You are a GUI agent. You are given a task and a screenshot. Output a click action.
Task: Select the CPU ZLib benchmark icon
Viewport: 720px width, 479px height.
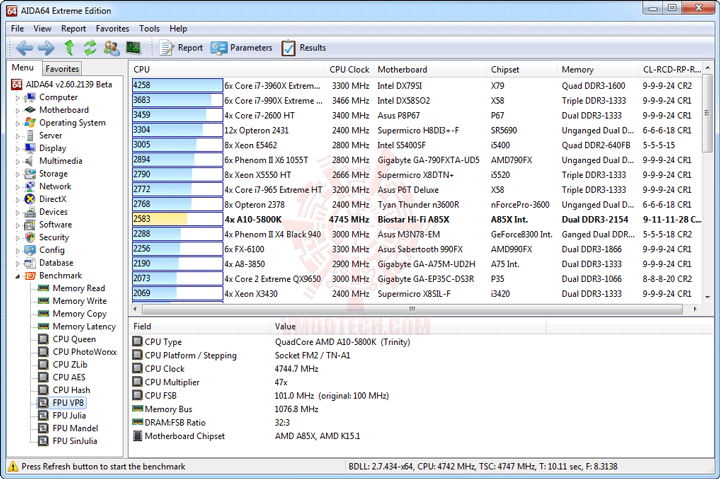43,364
